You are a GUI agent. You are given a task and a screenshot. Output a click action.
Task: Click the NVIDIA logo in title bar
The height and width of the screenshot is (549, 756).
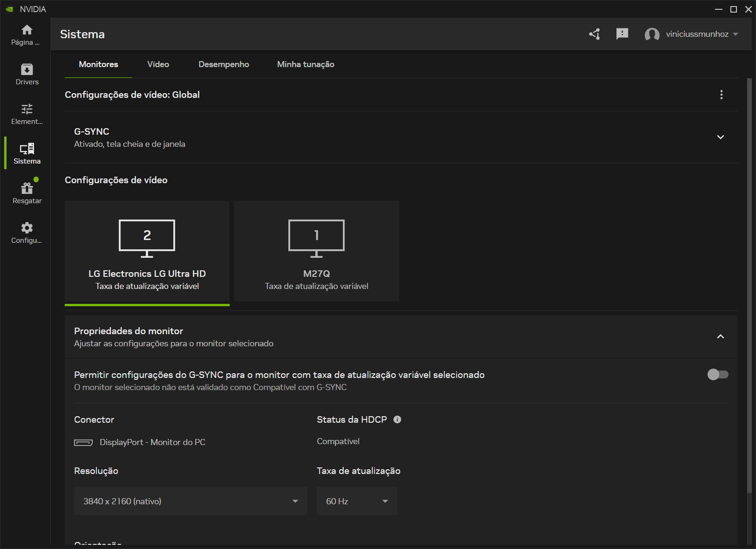[9, 9]
